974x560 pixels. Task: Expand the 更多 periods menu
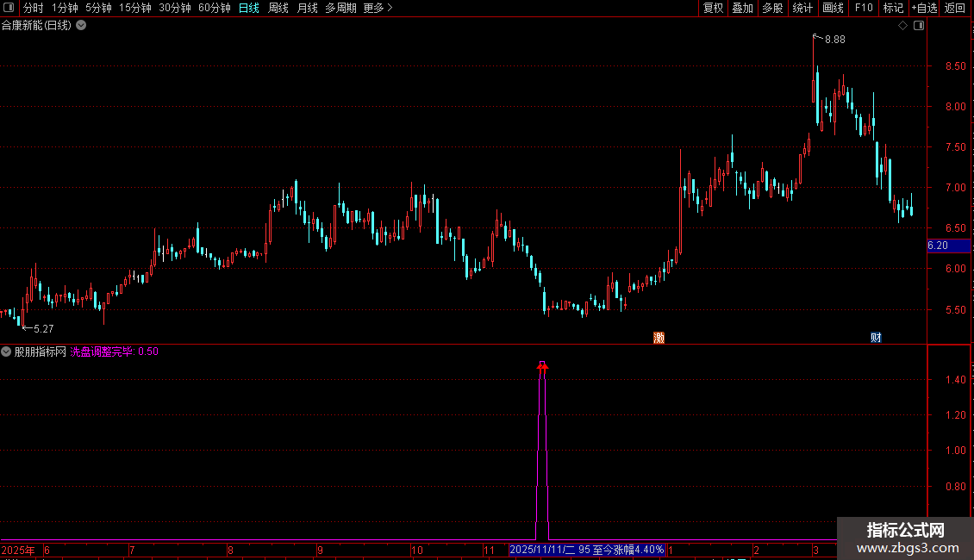pos(378,8)
